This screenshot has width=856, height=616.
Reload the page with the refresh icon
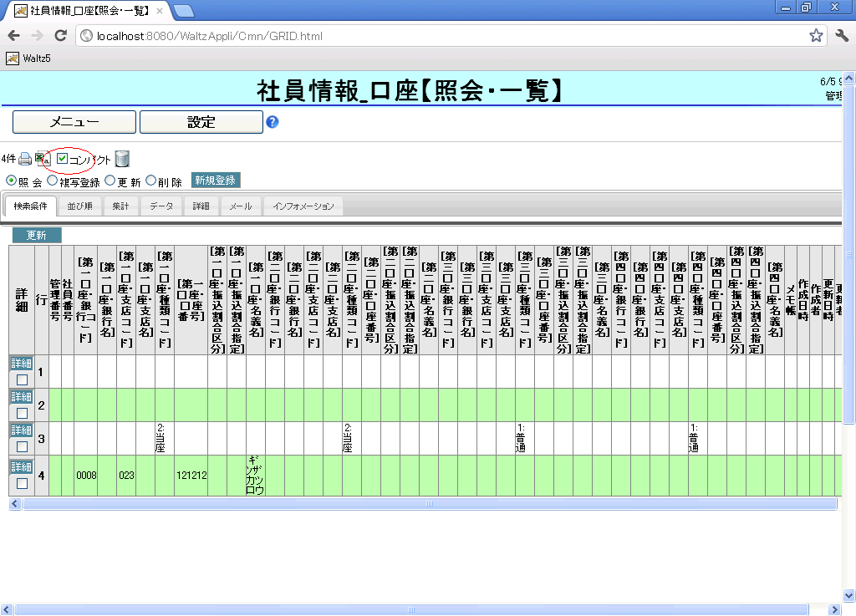pos(60,36)
